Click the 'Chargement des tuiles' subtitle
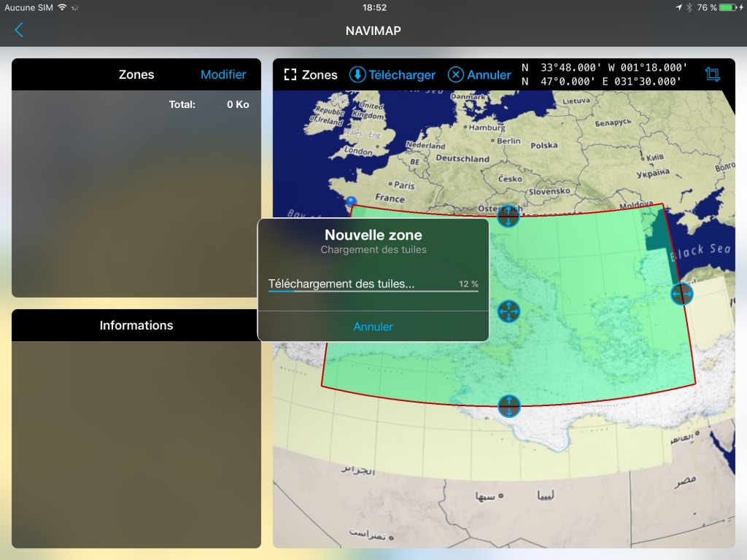The width and height of the screenshot is (747, 560). 373,249
